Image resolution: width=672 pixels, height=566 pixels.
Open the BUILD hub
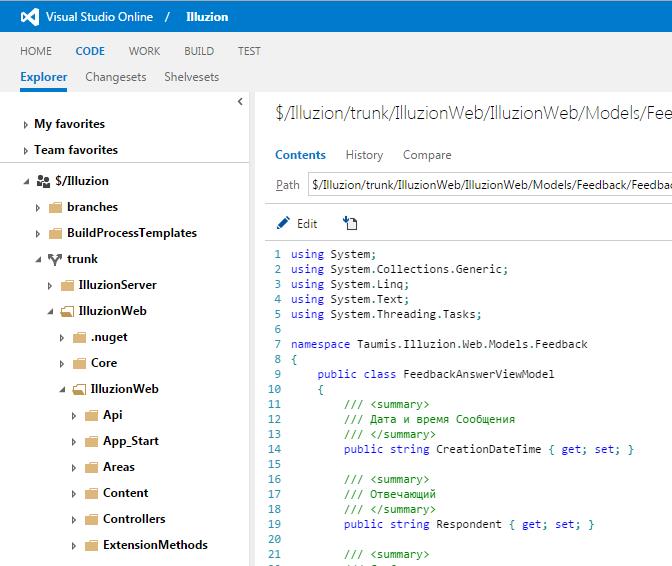coord(199,51)
